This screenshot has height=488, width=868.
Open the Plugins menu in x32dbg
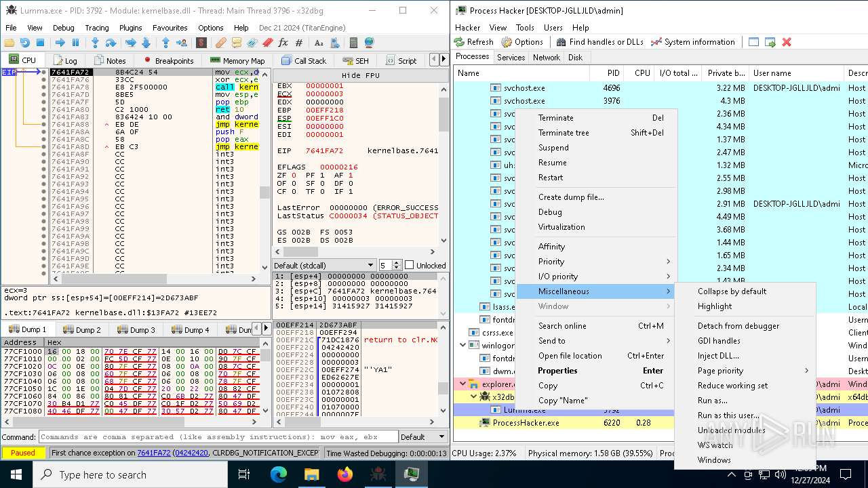130,28
